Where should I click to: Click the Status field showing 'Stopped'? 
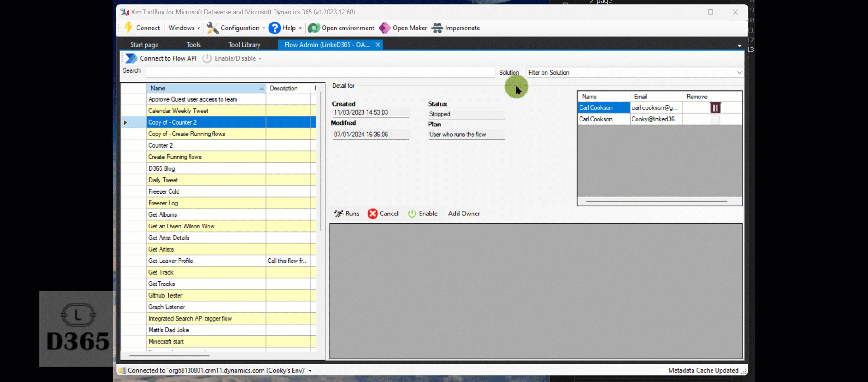(x=466, y=114)
